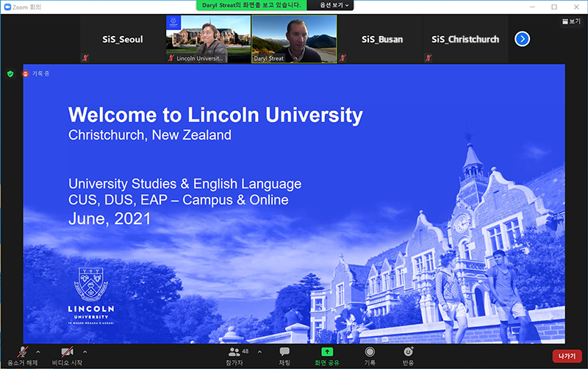Expand audio options arrow next to microphone
This screenshot has height=369, width=588.
[38, 352]
